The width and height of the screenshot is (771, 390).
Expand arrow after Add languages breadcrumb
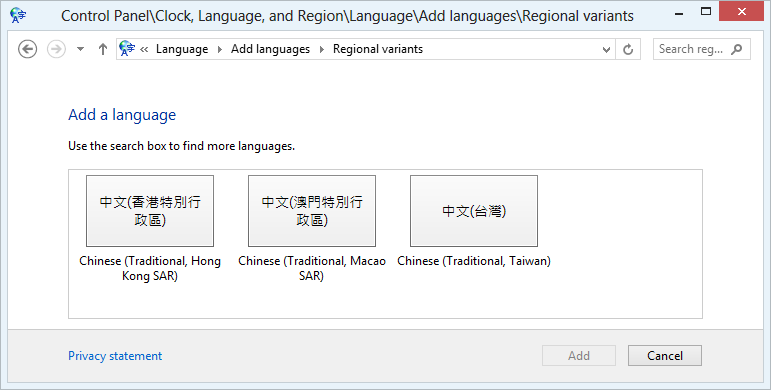click(322, 49)
